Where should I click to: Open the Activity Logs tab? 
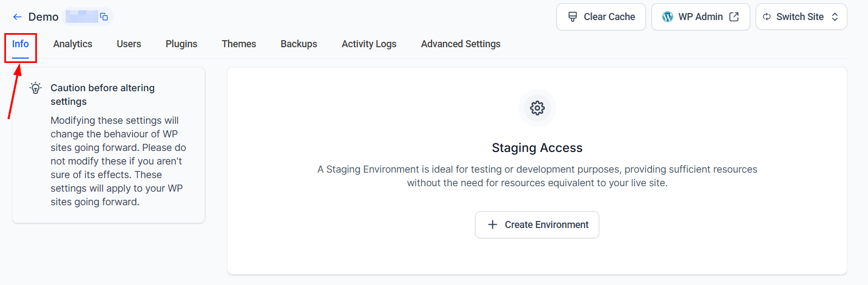(369, 44)
